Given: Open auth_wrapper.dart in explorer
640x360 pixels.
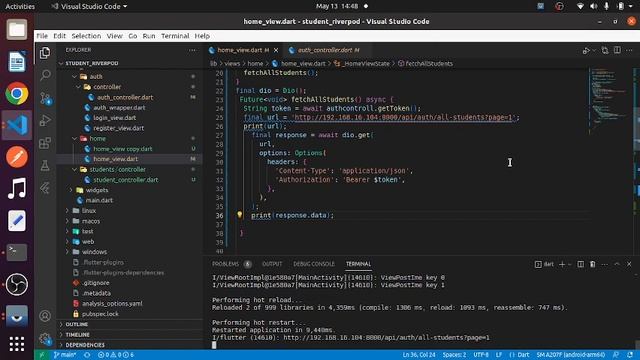Looking at the screenshot, I should pos(119,107).
